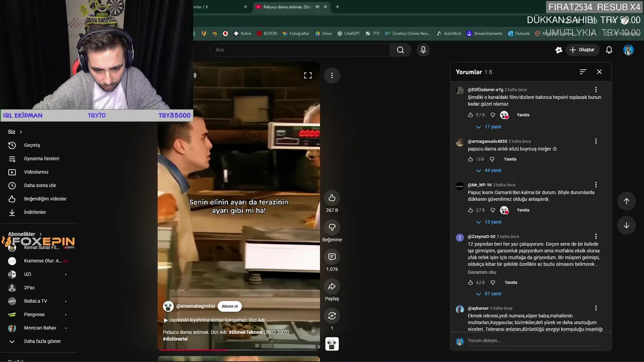644x362 pixels.
Task: Open the sound thumbnail below remix button
Action: click(332, 344)
